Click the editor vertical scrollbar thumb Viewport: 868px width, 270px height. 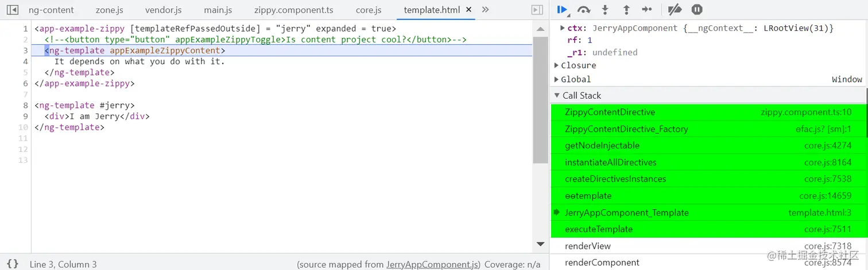[x=540, y=100]
